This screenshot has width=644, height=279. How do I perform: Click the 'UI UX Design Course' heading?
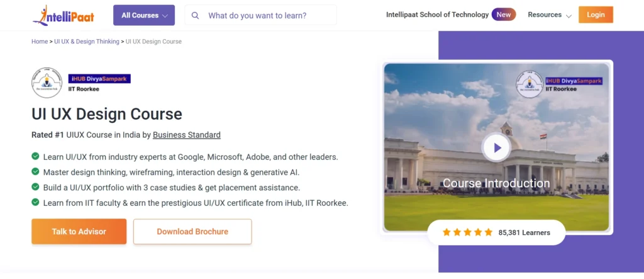(x=107, y=114)
